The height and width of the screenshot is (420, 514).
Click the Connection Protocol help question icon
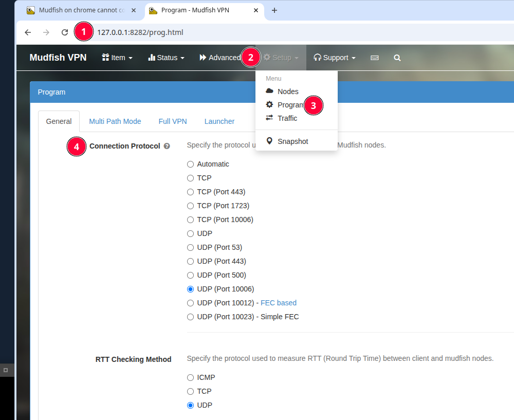[x=167, y=147]
